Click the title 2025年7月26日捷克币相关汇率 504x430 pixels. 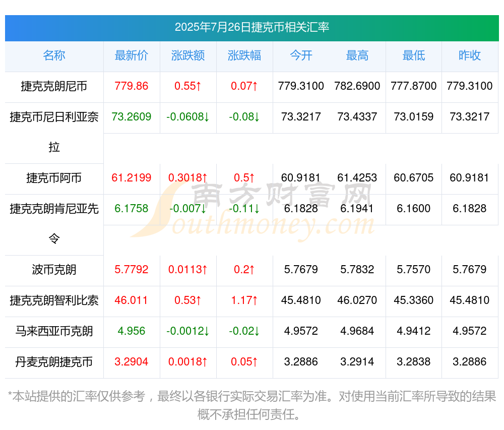click(x=251, y=27)
